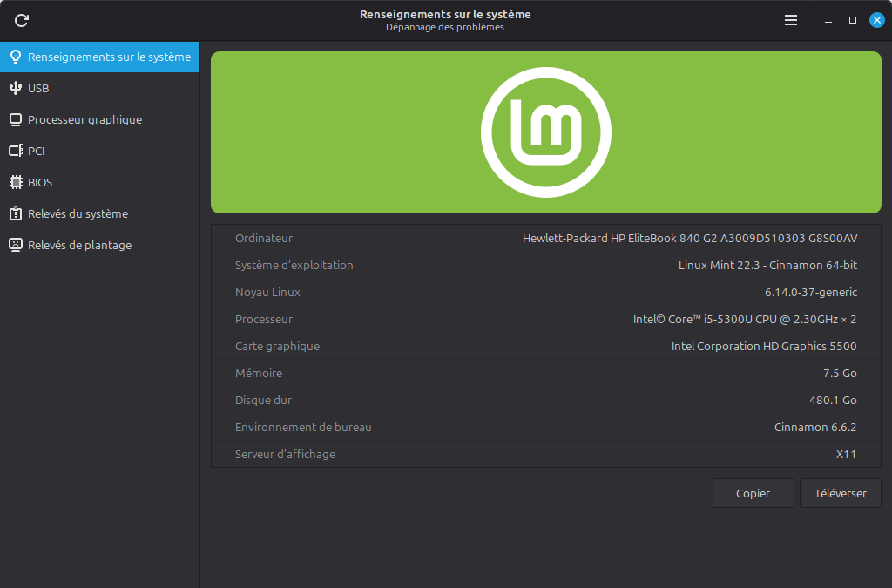Select the USB icon in the sidebar

(x=15, y=88)
